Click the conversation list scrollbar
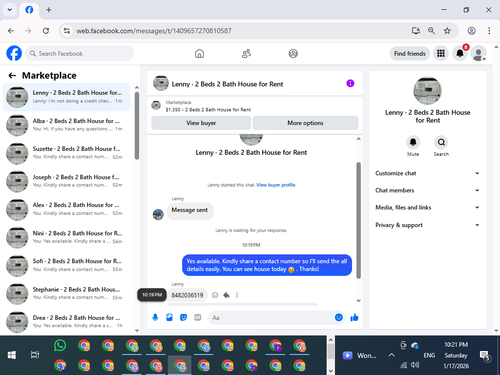This screenshot has height=375, width=500. point(137,126)
